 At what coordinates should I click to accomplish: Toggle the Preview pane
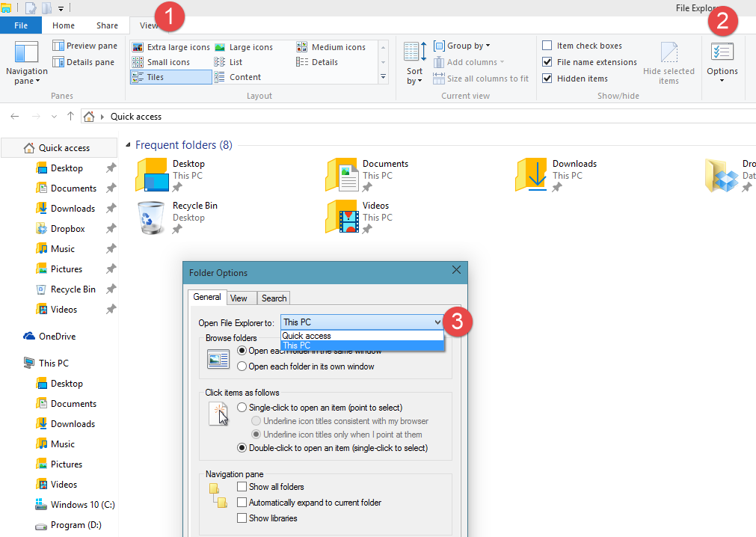tap(84, 46)
